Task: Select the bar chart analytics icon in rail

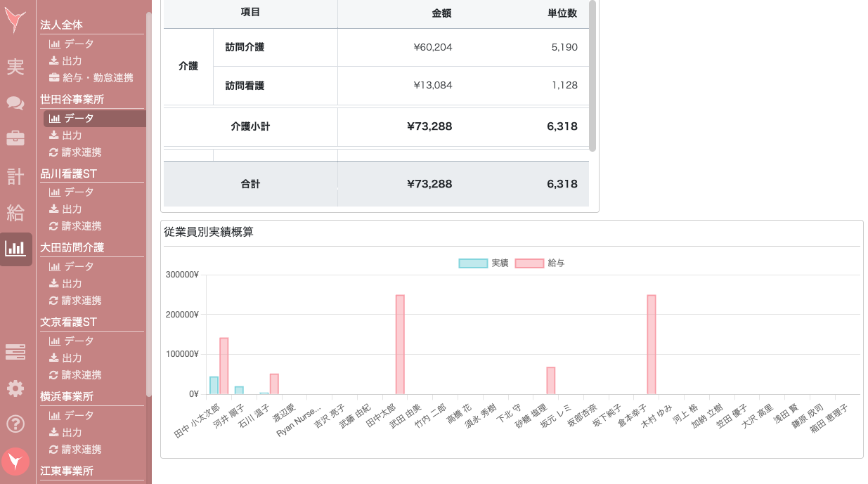Action: click(15, 249)
